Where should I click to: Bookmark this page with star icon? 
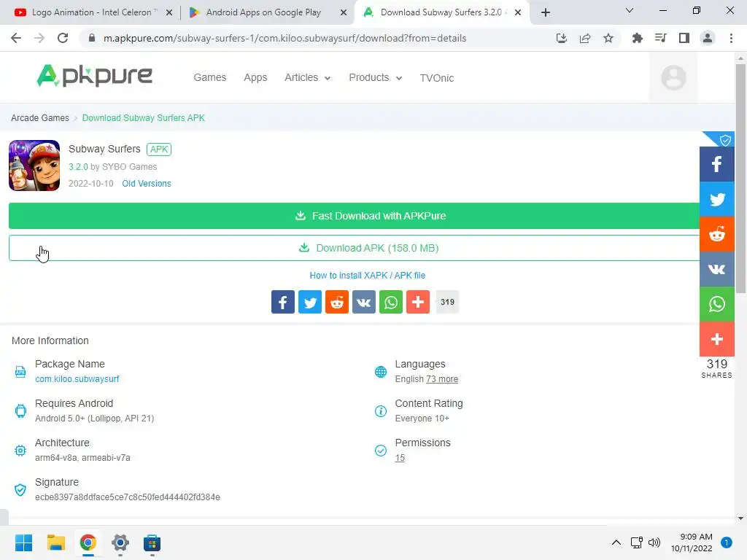coord(608,38)
